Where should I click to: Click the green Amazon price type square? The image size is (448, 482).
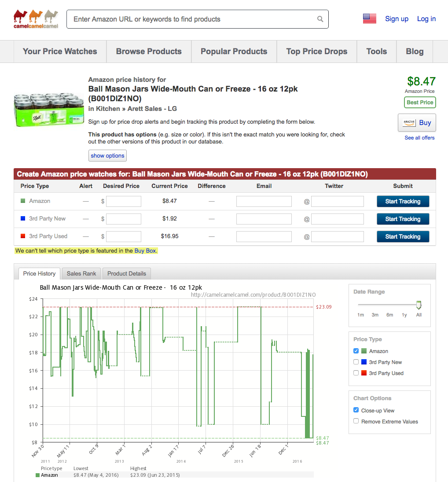23,201
